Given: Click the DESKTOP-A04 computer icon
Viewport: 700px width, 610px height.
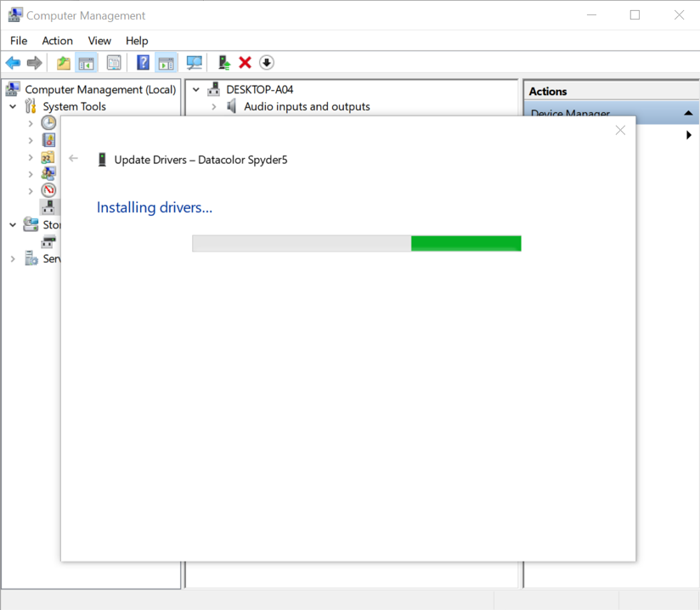Looking at the screenshot, I should click(x=214, y=89).
